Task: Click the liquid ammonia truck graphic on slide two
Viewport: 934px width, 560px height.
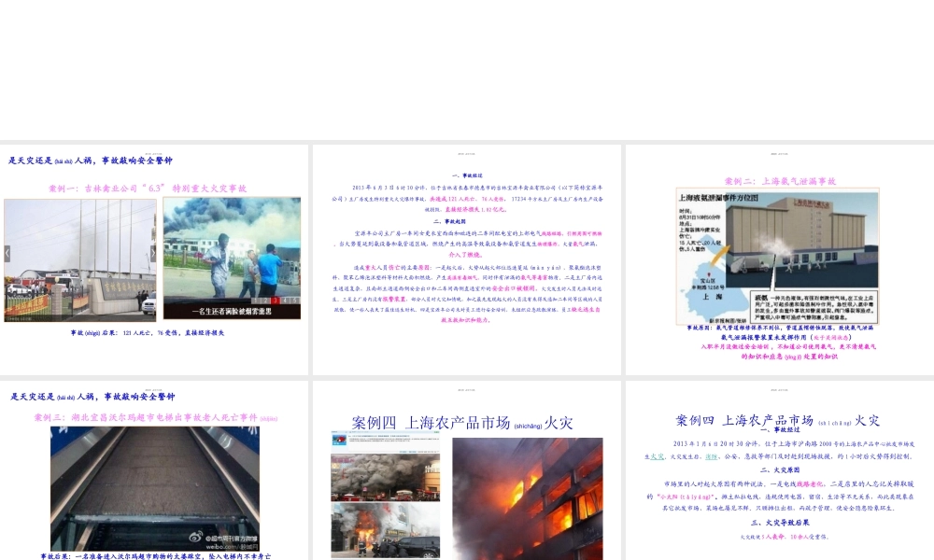Action: point(749,265)
